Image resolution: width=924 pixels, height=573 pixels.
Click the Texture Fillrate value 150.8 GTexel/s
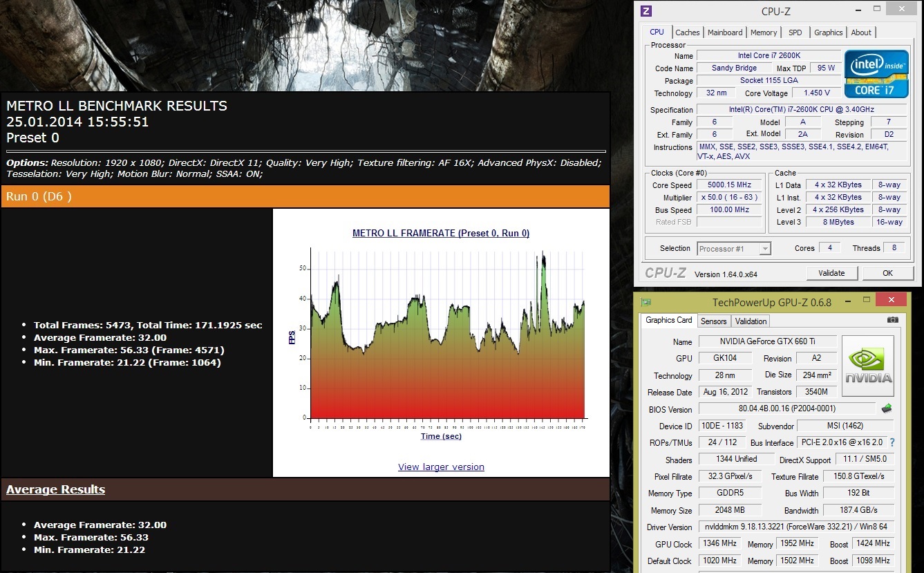[x=860, y=476]
